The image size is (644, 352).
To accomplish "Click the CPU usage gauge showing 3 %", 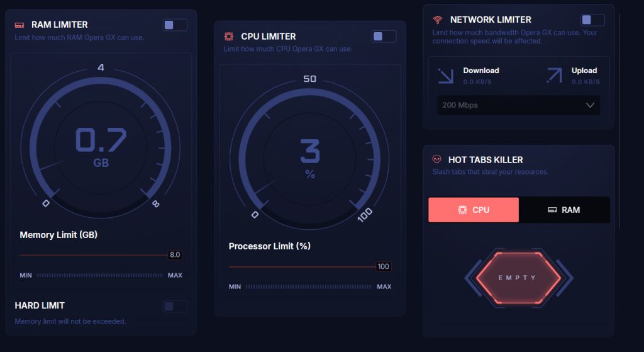I will (309, 158).
